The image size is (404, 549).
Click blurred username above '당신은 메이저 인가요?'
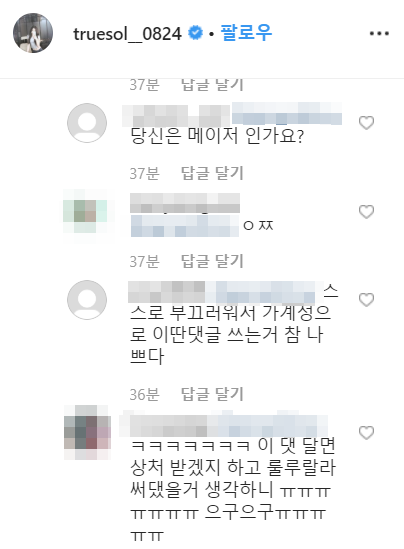tap(176, 116)
